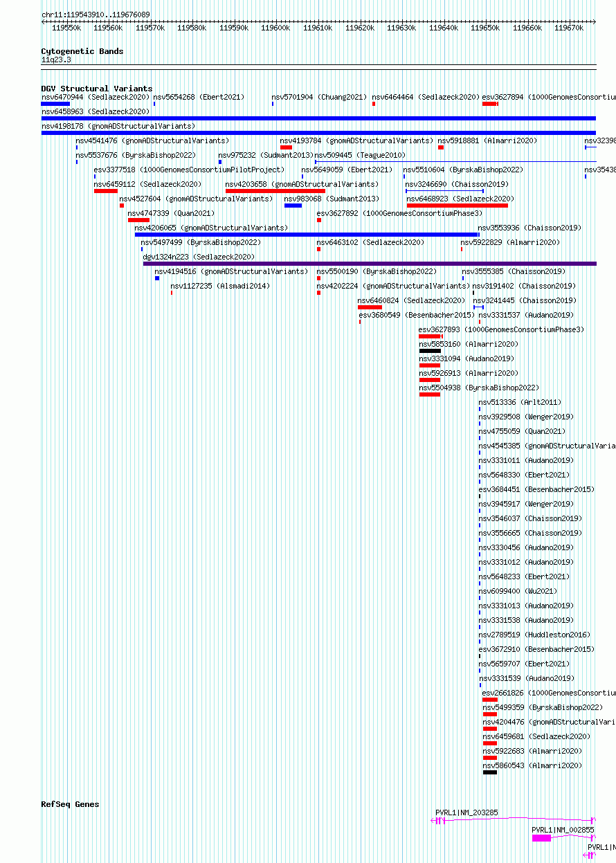Select variant nsv5926913 (Almarri2020)
This screenshot has width=616, height=863.
point(469,373)
